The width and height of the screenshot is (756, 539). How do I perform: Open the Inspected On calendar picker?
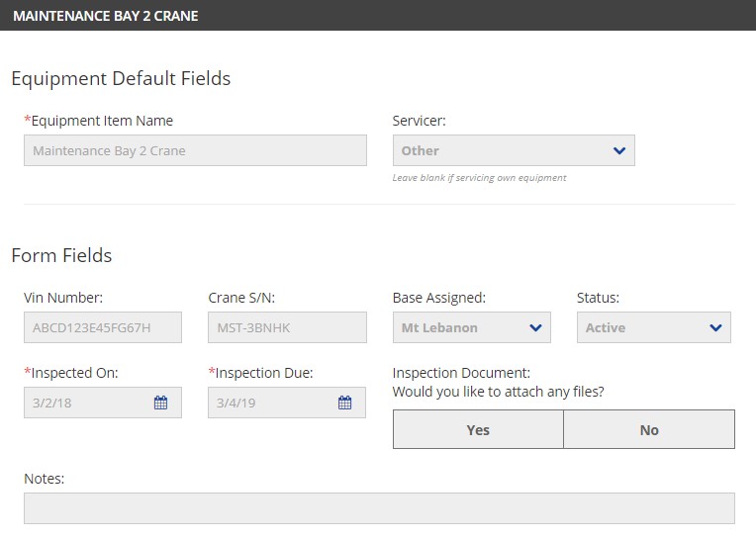click(x=160, y=403)
